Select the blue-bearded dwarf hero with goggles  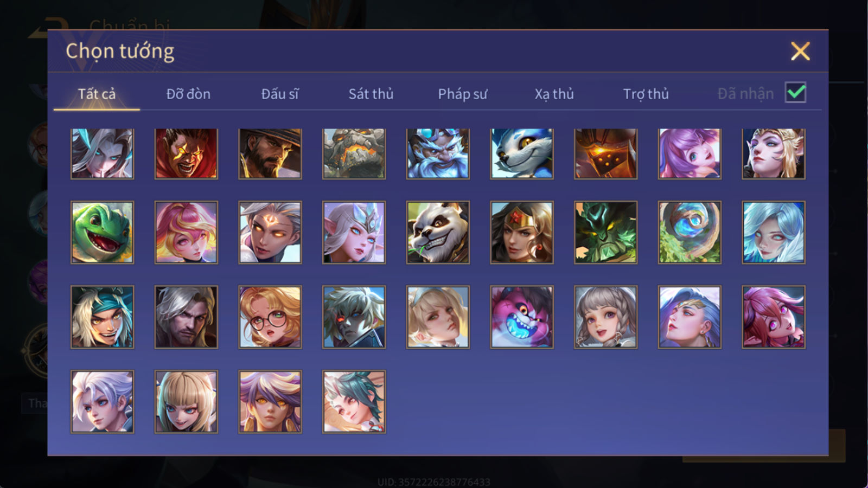(438, 154)
